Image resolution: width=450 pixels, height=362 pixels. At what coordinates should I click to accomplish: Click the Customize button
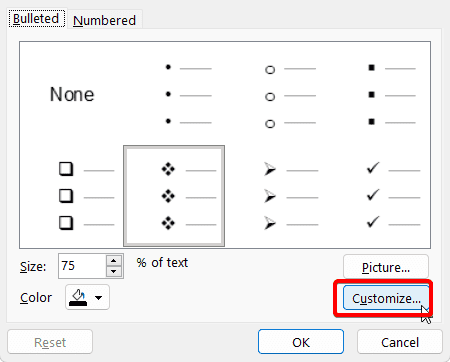[x=386, y=298]
